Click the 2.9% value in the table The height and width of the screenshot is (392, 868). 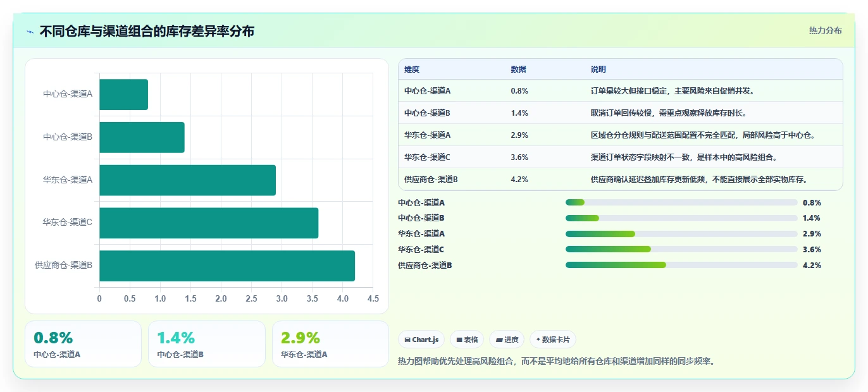point(519,135)
